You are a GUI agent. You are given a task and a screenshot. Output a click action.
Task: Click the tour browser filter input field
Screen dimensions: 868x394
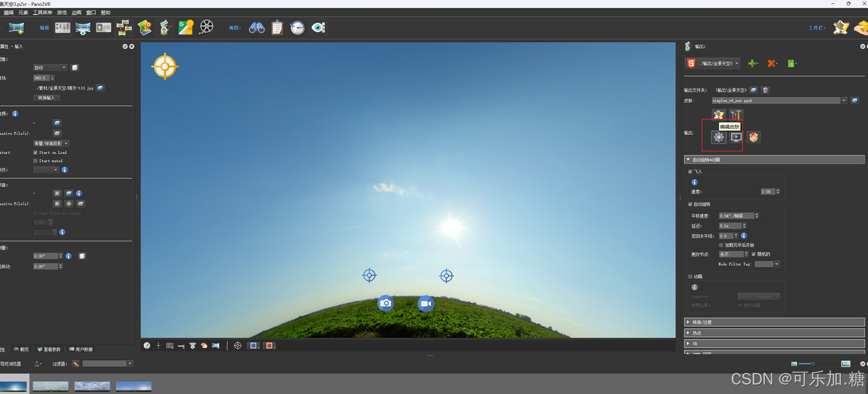[x=107, y=363]
